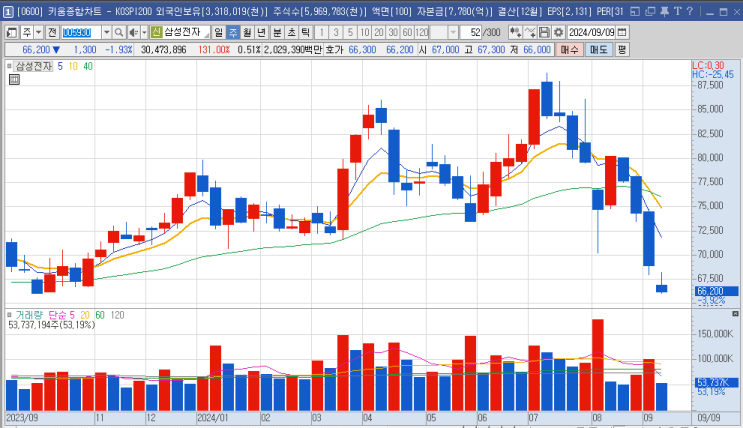Click the candle count field showing 52
This screenshot has width=743, height=428.
click(471, 32)
